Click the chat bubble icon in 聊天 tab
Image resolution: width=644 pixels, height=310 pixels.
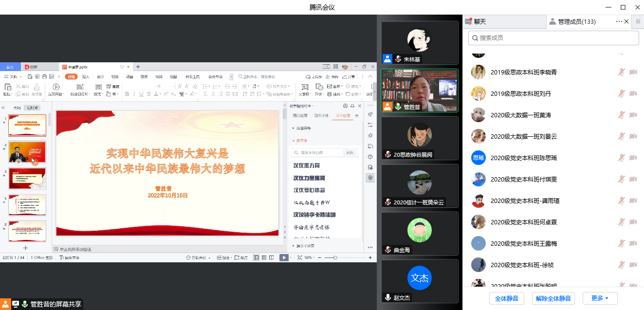[x=468, y=21]
